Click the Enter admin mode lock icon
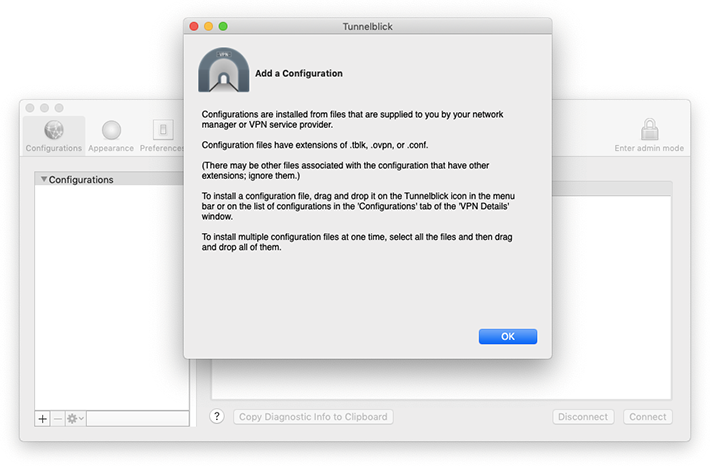 (650, 131)
